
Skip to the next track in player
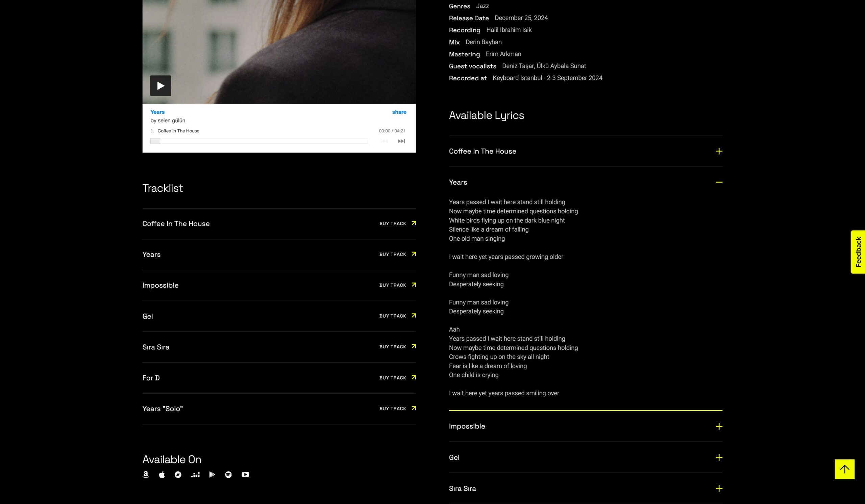tap(401, 141)
